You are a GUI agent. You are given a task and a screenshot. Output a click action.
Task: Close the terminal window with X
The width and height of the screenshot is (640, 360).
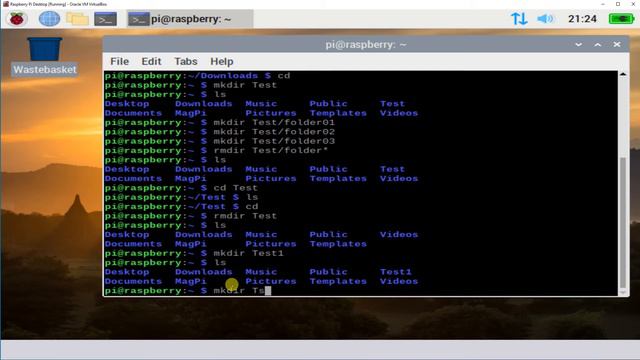click(x=617, y=44)
